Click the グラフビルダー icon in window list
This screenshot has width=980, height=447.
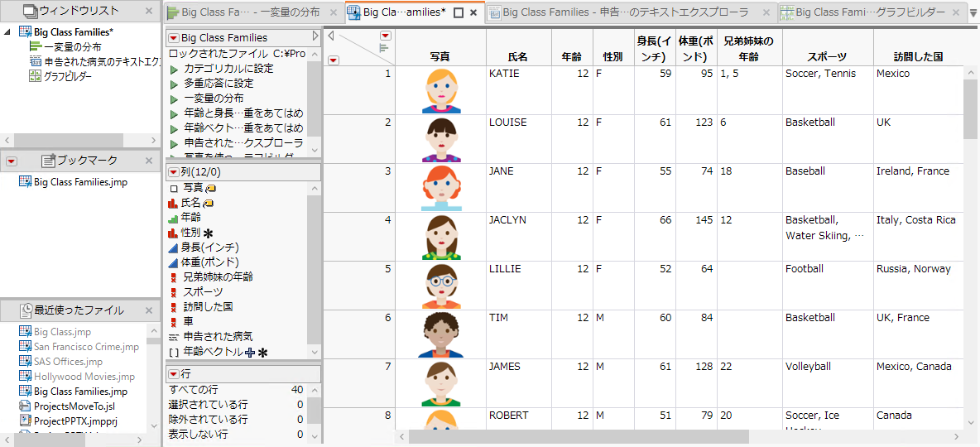pyautogui.click(x=35, y=76)
